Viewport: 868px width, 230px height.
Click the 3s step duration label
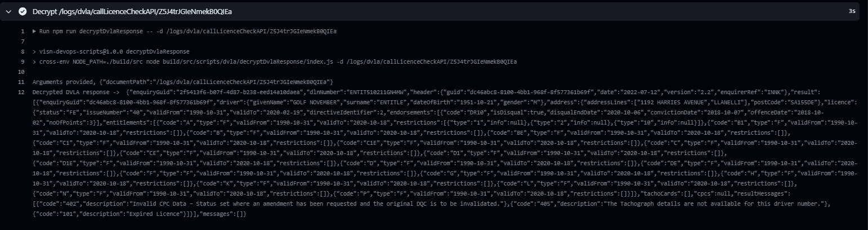click(x=852, y=11)
